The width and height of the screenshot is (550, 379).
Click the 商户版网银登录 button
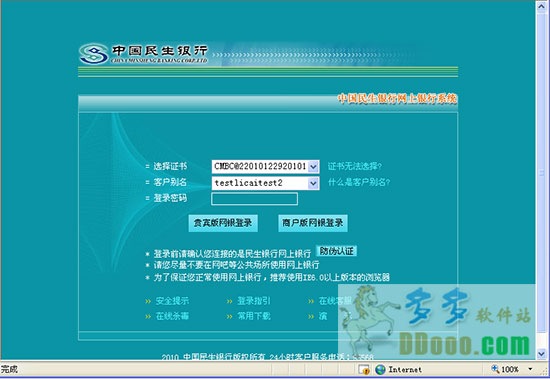pos(313,223)
